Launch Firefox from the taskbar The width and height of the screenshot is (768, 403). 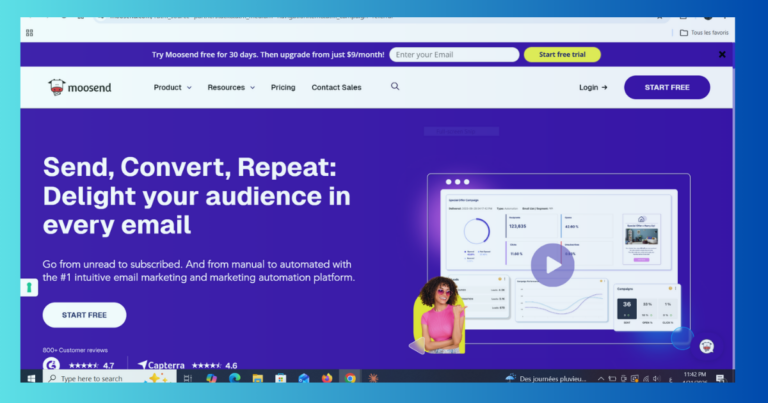(x=327, y=378)
